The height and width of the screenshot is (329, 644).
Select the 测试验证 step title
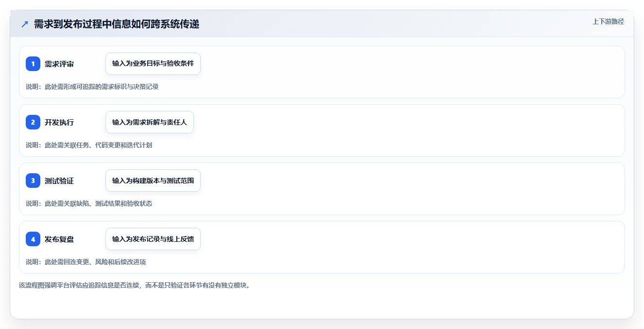click(59, 181)
